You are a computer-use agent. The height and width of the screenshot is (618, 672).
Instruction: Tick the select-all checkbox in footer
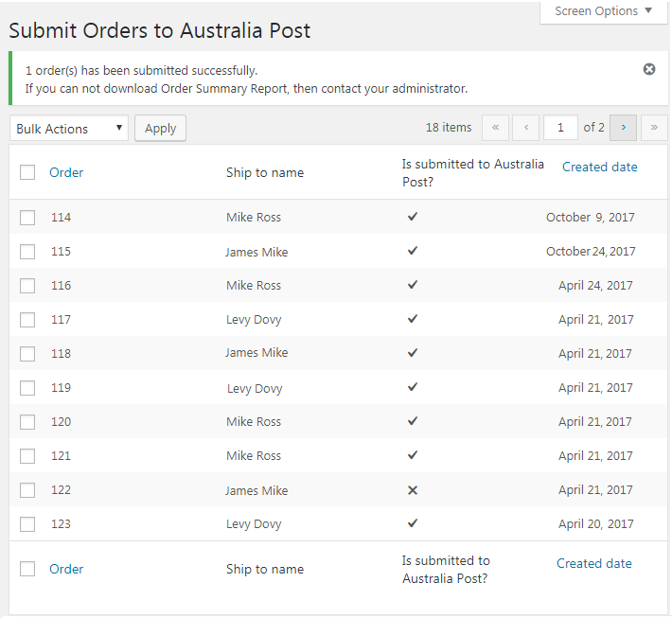point(27,569)
